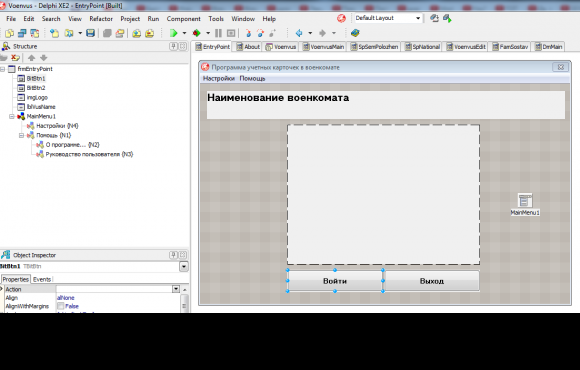Click the Move Up arrow in Structure

pyautogui.click(x=31, y=58)
